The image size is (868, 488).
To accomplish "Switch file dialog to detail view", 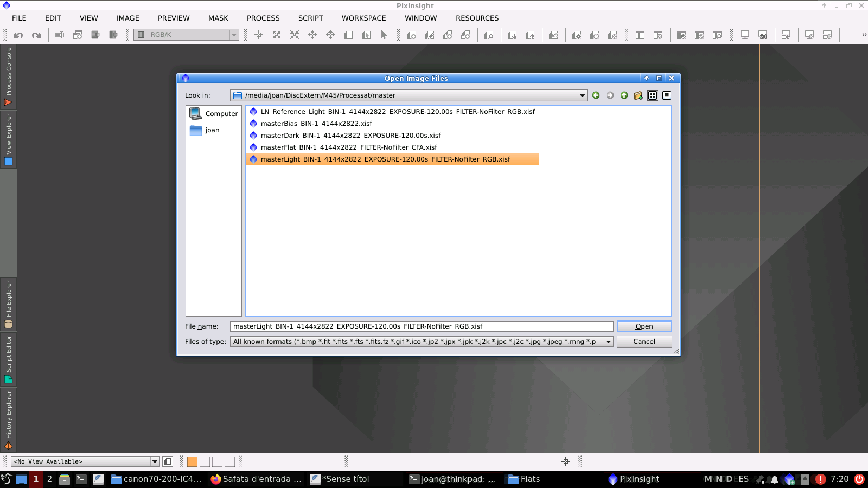I will [667, 95].
